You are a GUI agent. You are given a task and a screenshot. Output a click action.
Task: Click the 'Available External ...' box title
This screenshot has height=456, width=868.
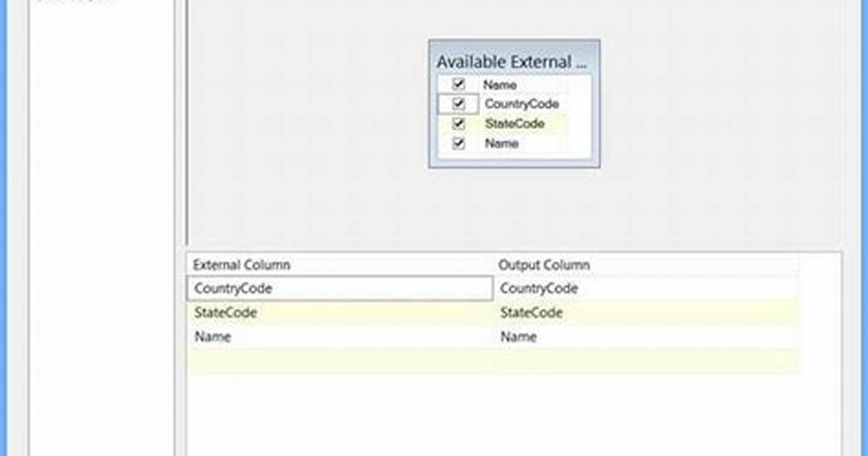click(512, 62)
